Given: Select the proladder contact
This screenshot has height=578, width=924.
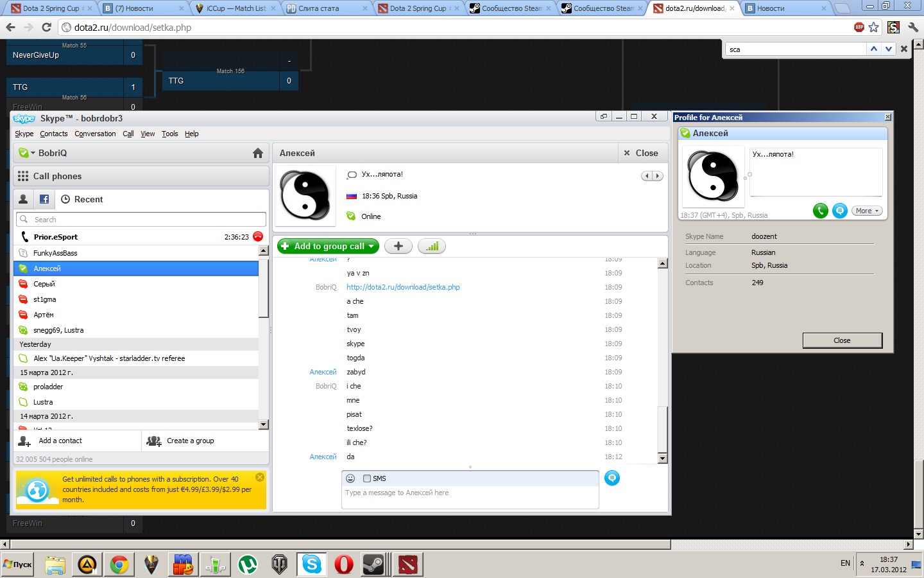Looking at the screenshot, I should 136,387.
